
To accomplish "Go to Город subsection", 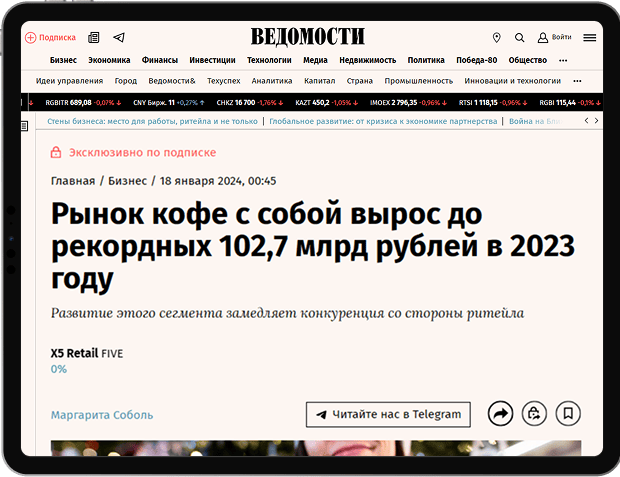I will click(x=126, y=81).
